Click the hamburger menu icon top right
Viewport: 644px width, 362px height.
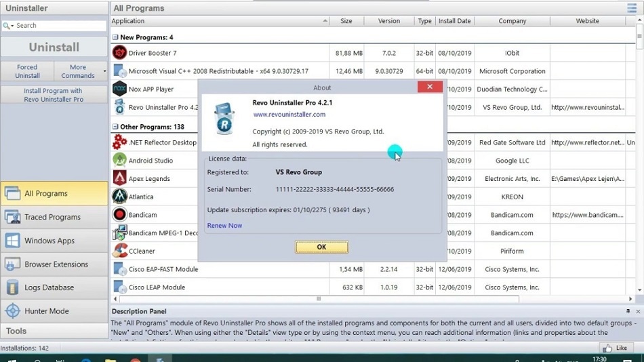(x=631, y=8)
